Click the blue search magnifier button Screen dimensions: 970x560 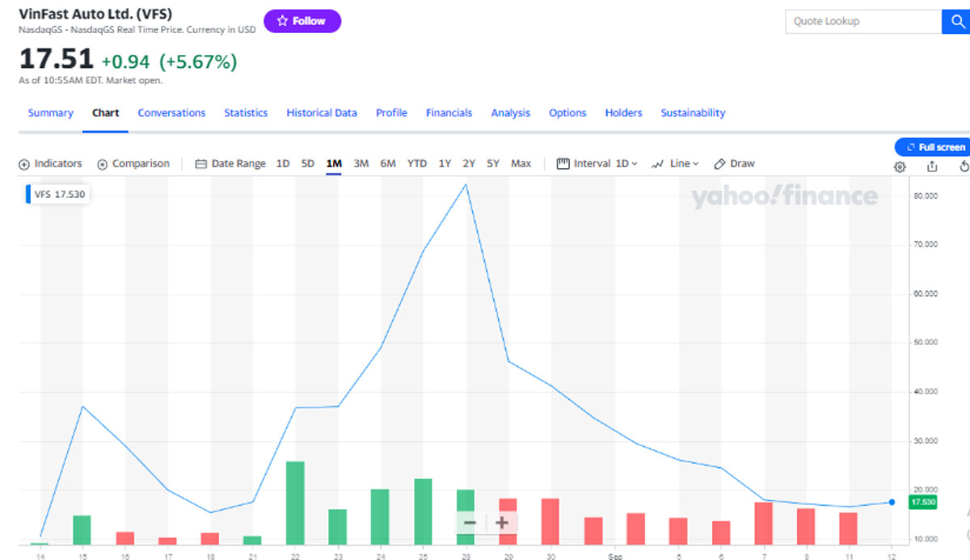click(x=955, y=22)
